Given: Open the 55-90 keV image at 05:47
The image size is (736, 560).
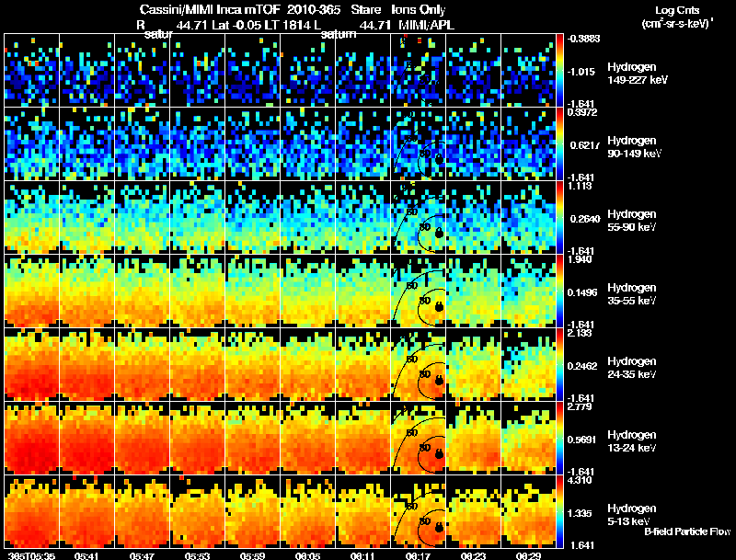Looking at the screenshot, I should click(x=143, y=218).
